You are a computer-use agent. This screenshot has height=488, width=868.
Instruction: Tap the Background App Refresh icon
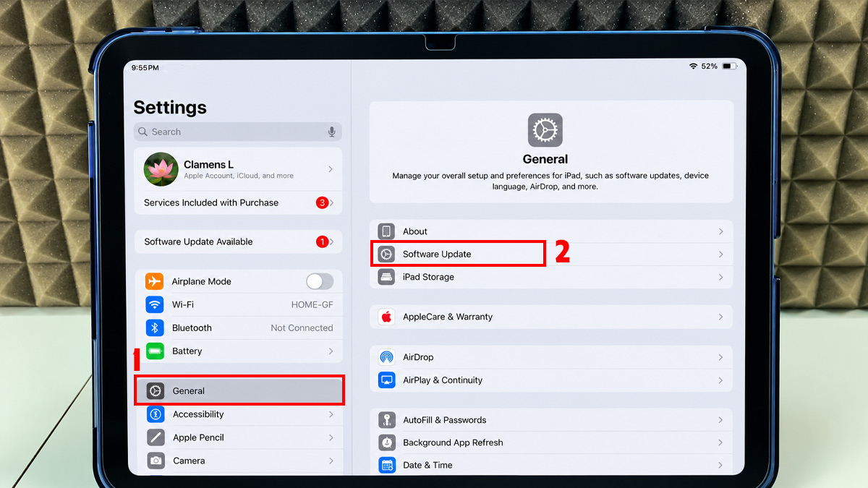pos(387,442)
